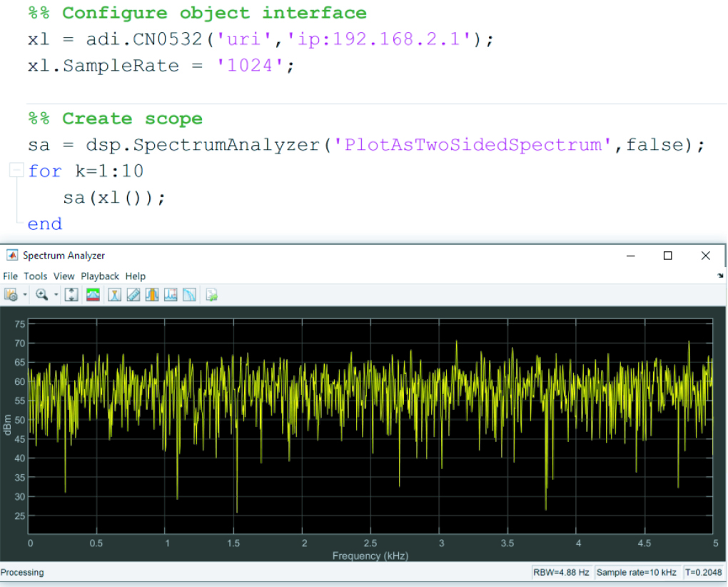Open the View menu

tap(64, 276)
